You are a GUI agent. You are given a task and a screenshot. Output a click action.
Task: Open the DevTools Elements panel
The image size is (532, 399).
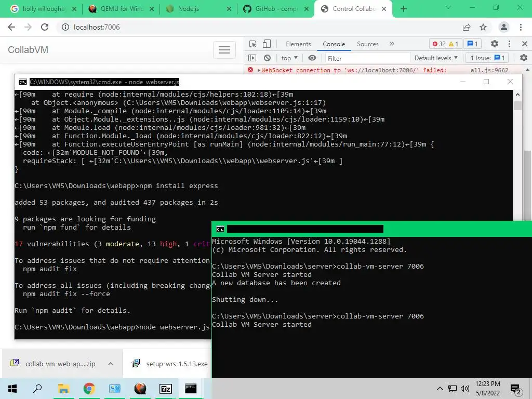(298, 44)
